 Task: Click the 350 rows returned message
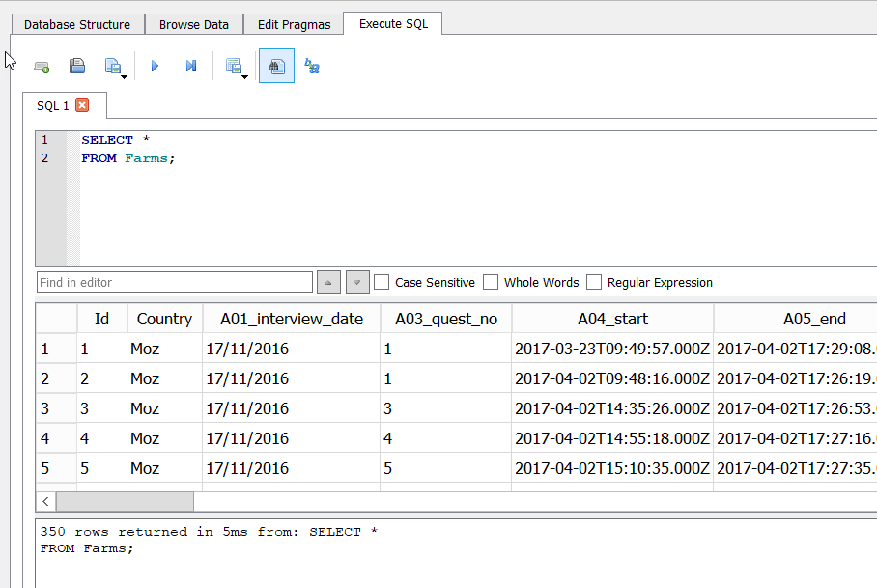click(x=209, y=540)
